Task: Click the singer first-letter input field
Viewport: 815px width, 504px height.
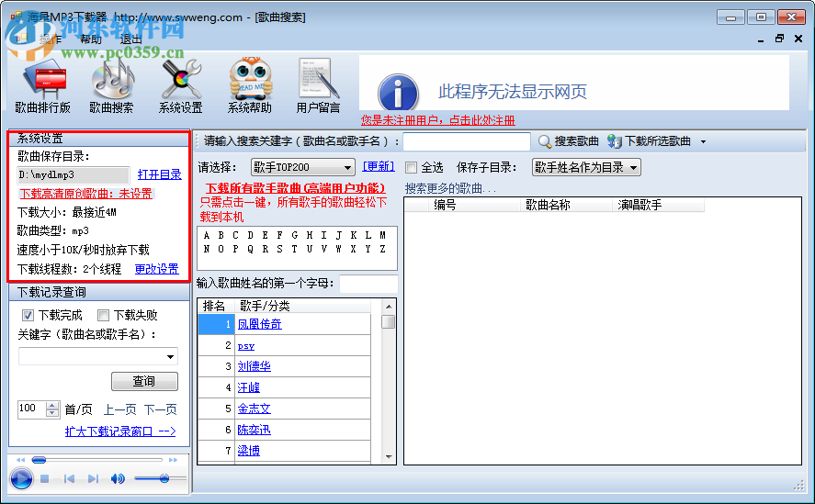Action: [x=368, y=284]
